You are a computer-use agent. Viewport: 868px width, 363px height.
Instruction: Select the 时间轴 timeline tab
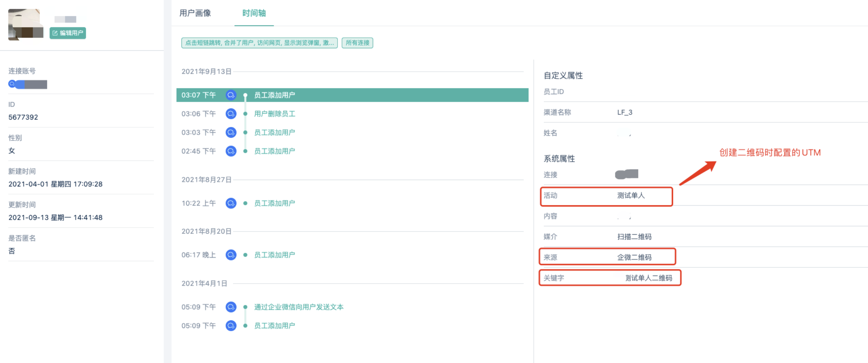[x=254, y=13]
